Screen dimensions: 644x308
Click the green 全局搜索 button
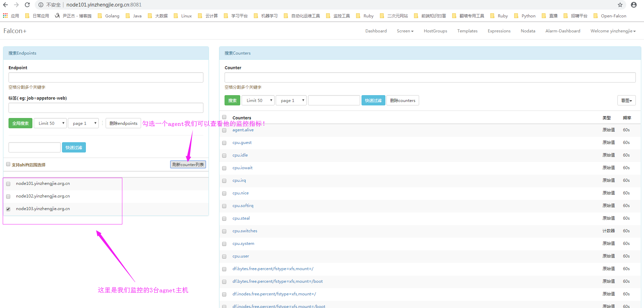click(x=20, y=123)
